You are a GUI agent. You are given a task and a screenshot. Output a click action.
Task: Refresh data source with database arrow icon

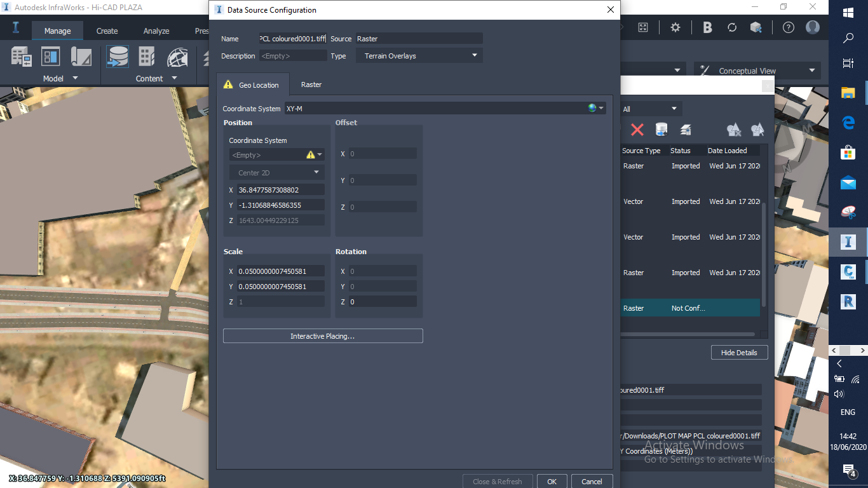click(x=661, y=130)
